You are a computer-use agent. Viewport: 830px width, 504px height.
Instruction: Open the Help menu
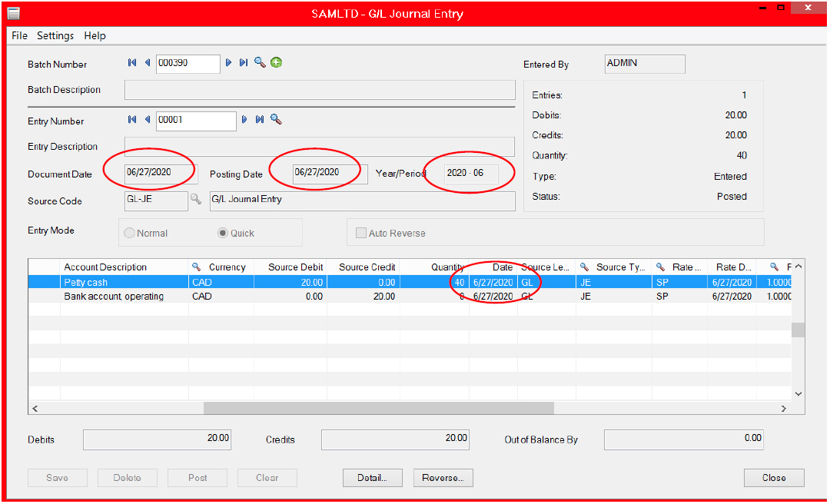pos(95,35)
